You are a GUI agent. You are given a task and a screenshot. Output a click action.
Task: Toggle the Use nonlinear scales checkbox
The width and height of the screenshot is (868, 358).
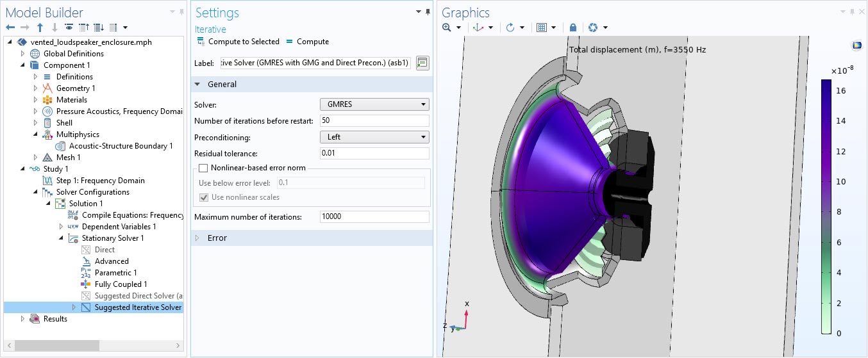204,197
